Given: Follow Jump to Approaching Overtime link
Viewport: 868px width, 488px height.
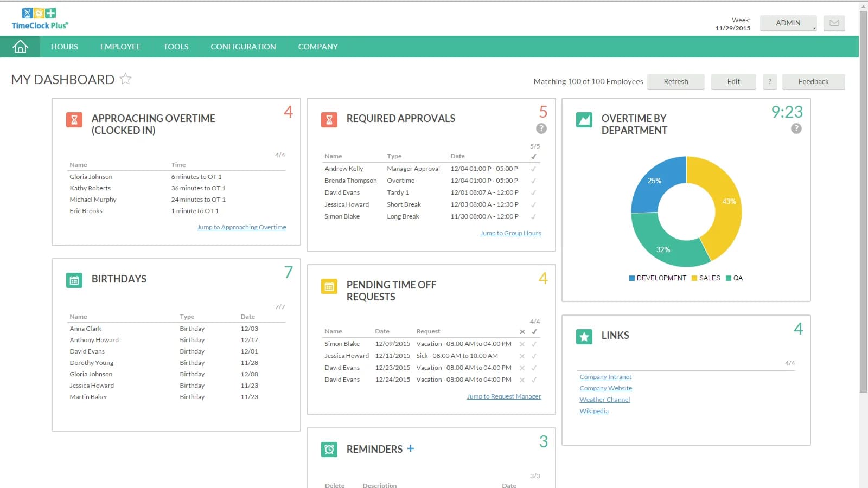Looking at the screenshot, I should pyautogui.click(x=241, y=227).
